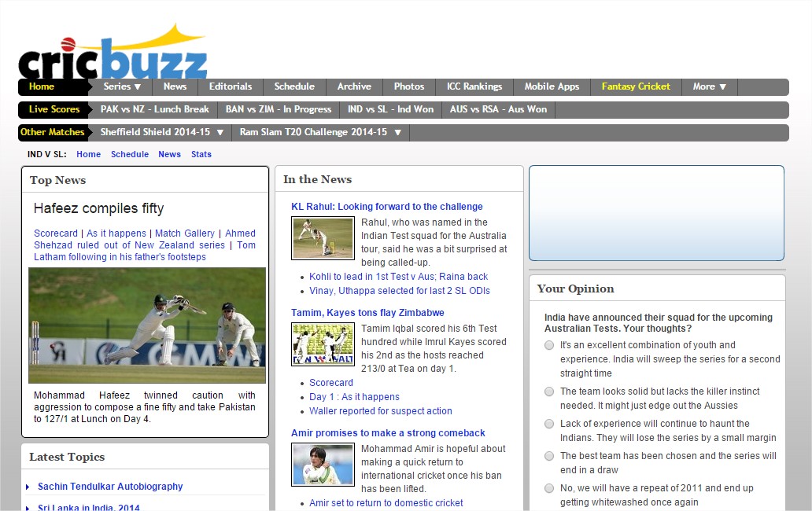Select the 'excellent combination of youth' poll option

tap(549, 345)
